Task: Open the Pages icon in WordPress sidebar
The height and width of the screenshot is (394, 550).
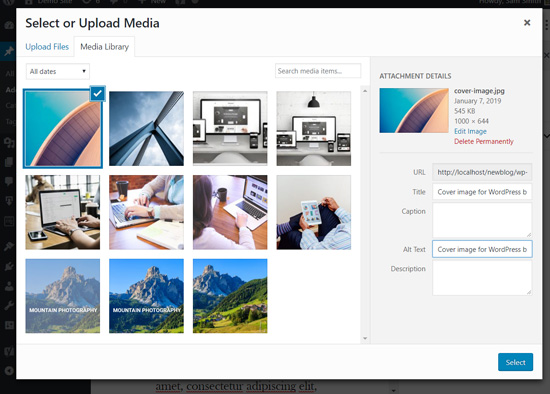Action: tap(9, 162)
